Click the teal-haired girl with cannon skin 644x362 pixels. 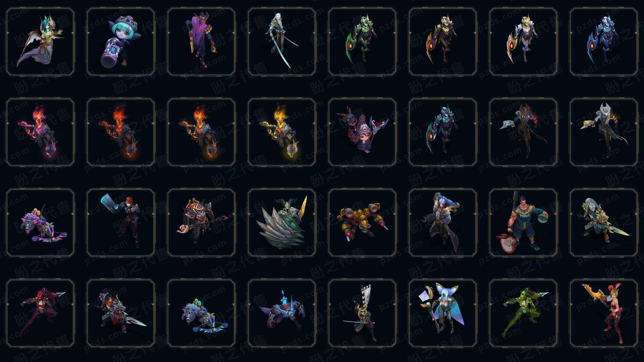121,42
